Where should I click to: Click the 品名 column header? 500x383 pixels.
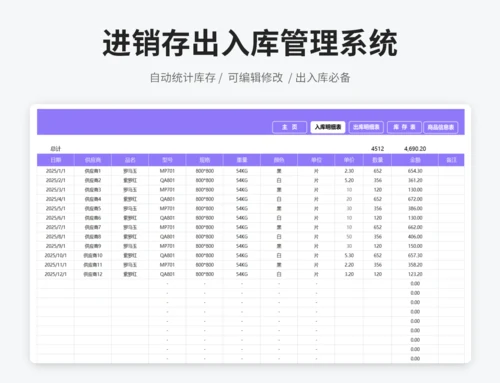pos(130,160)
